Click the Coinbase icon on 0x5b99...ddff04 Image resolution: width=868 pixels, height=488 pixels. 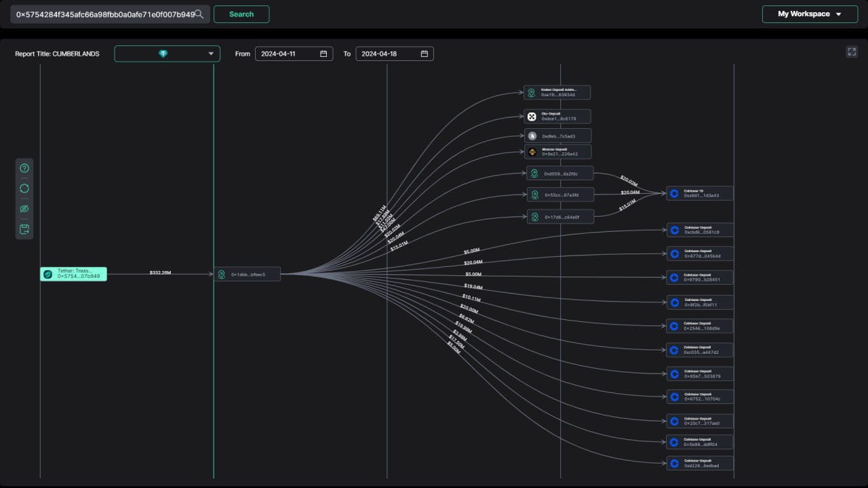click(674, 443)
